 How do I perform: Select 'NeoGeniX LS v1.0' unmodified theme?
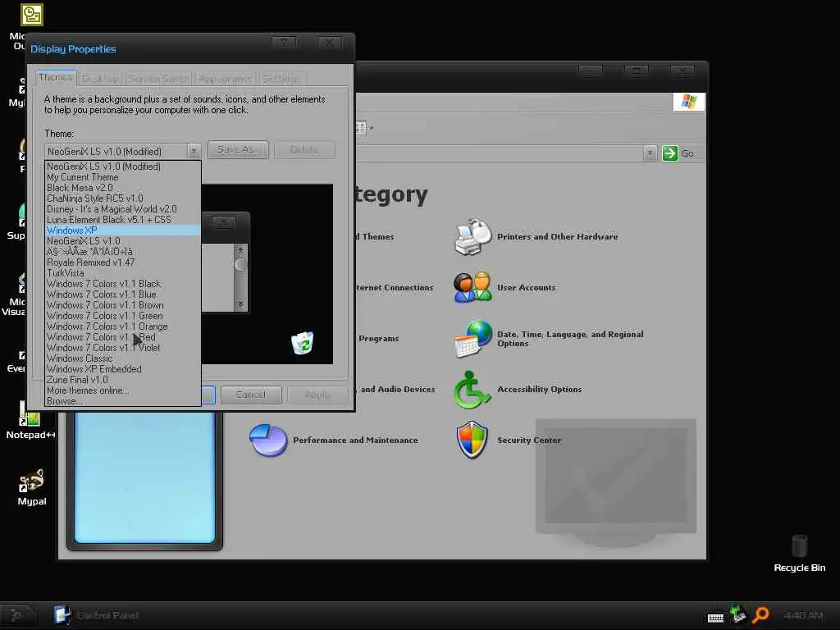123,241
